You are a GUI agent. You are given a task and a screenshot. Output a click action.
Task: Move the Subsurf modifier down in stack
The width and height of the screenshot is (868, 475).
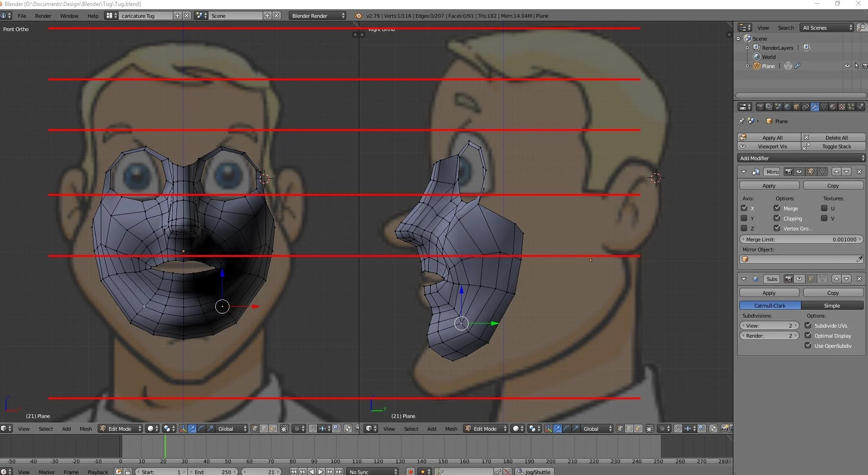coord(847,279)
